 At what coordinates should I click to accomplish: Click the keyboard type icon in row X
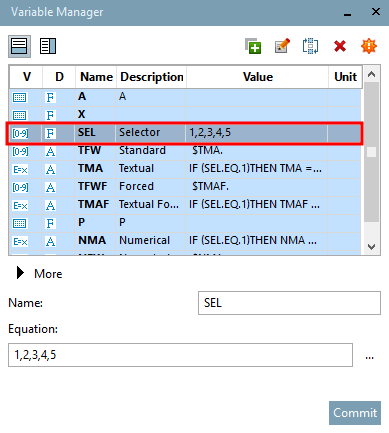19,116
